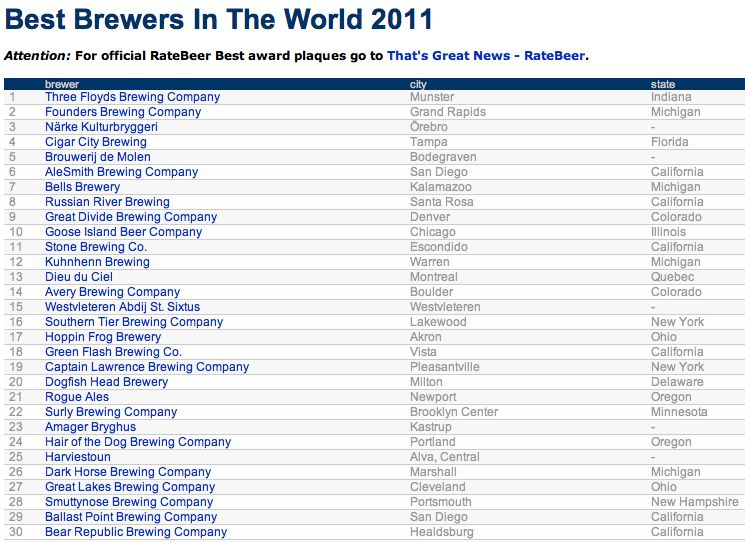The image size is (745, 542).
Task: Click Three Floyds Brewing Company link
Action: coord(132,97)
